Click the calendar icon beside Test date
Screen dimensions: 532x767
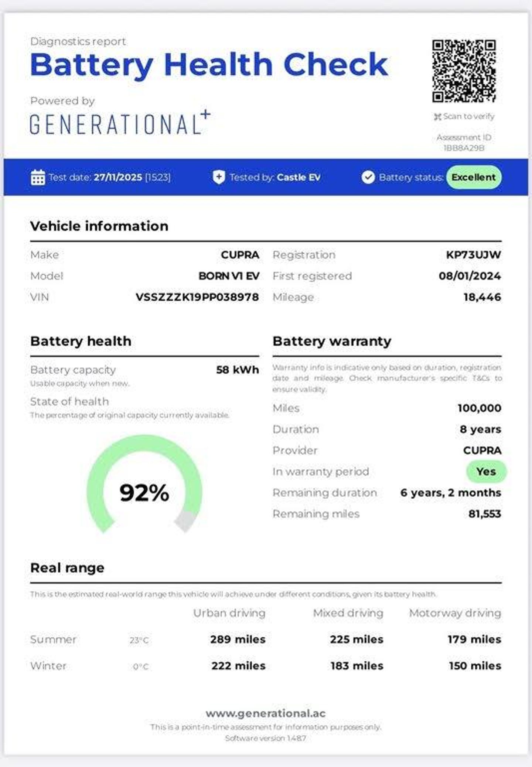(x=38, y=177)
